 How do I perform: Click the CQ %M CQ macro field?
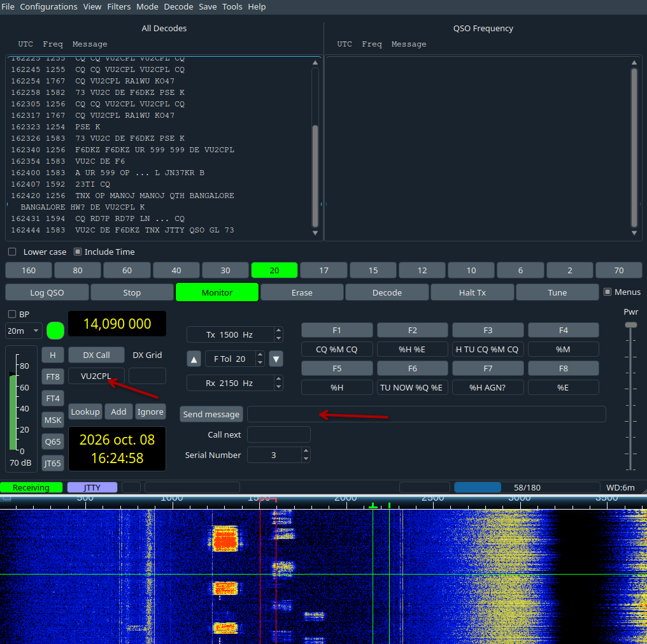point(337,349)
